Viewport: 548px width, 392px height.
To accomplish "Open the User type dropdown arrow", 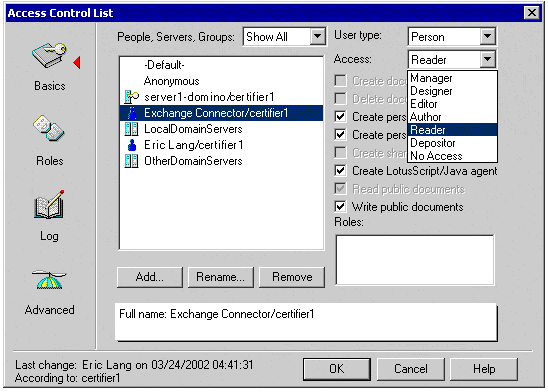I will coord(488,36).
